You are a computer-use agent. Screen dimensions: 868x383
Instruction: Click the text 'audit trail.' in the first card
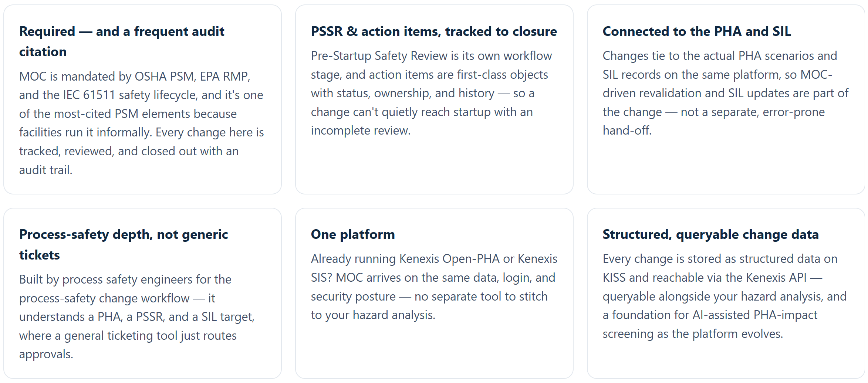click(x=46, y=170)
